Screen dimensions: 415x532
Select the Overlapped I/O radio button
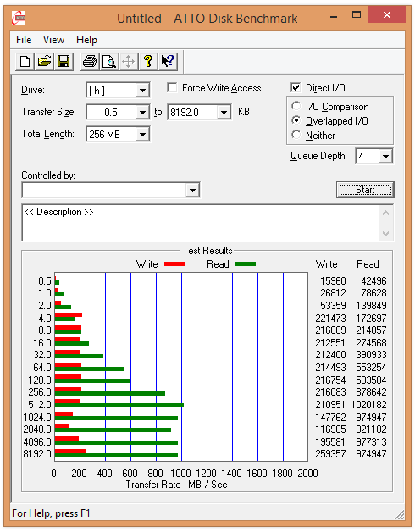[x=296, y=120]
